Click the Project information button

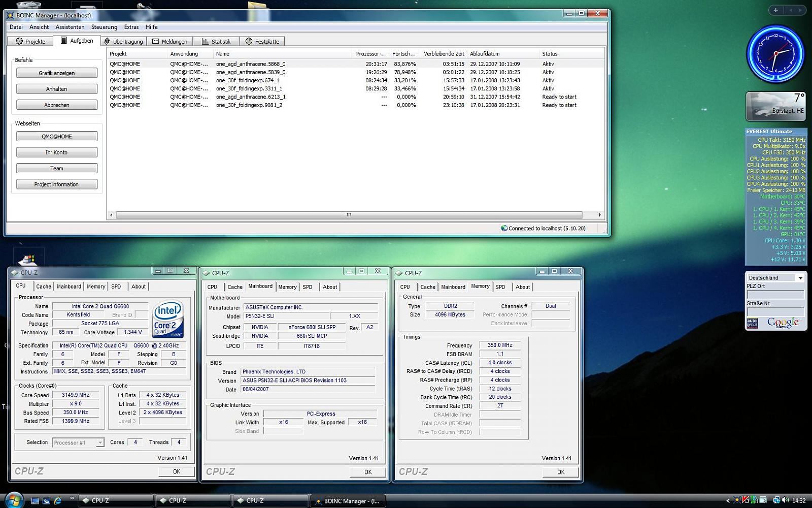pos(57,184)
